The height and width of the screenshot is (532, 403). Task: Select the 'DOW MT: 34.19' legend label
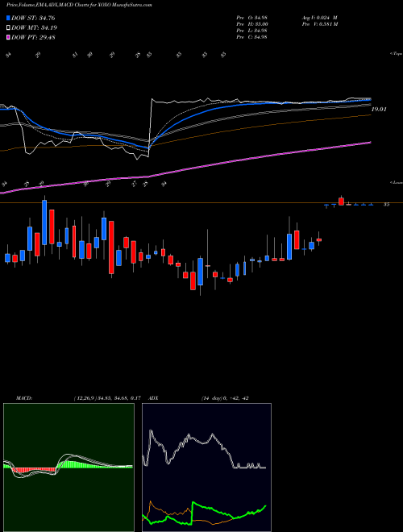coord(35,27)
